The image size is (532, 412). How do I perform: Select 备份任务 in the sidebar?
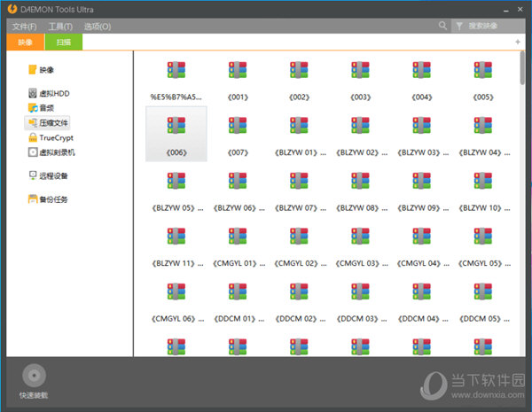click(x=48, y=199)
